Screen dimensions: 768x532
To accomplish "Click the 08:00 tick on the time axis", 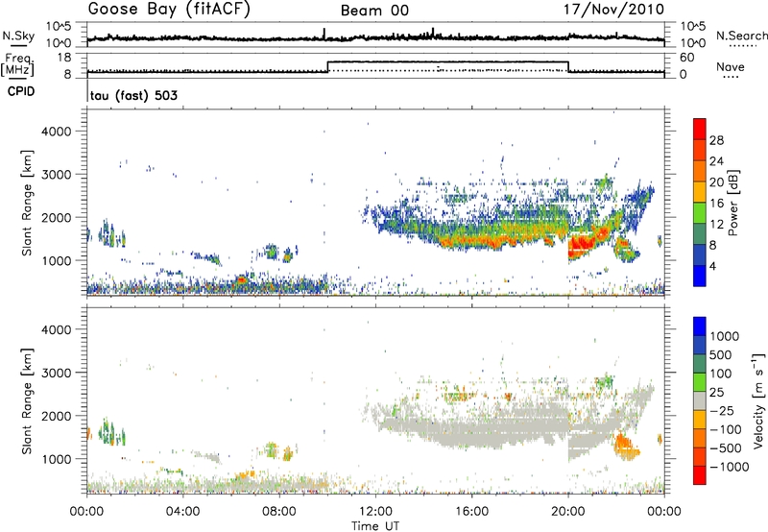I will pos(278,512).
